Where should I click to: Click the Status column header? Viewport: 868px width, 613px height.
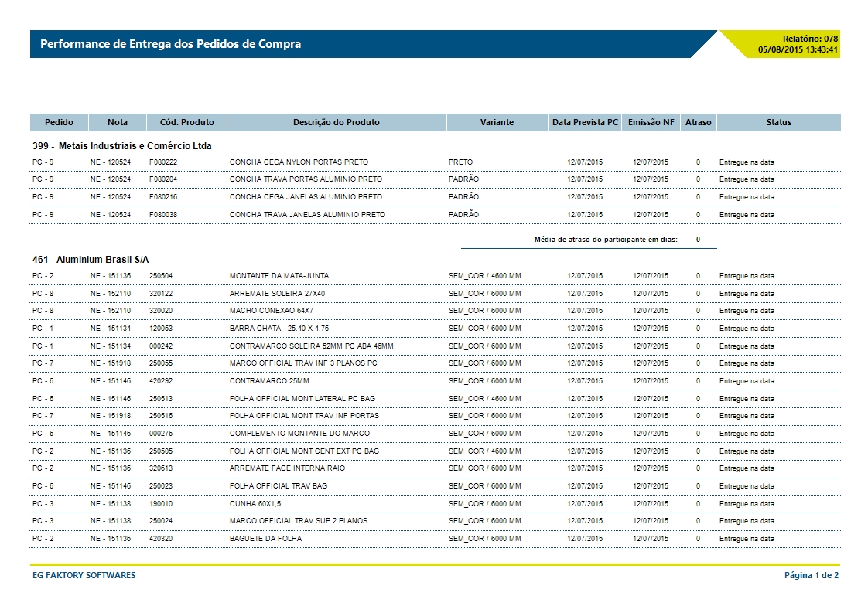[x=778, y=122]
